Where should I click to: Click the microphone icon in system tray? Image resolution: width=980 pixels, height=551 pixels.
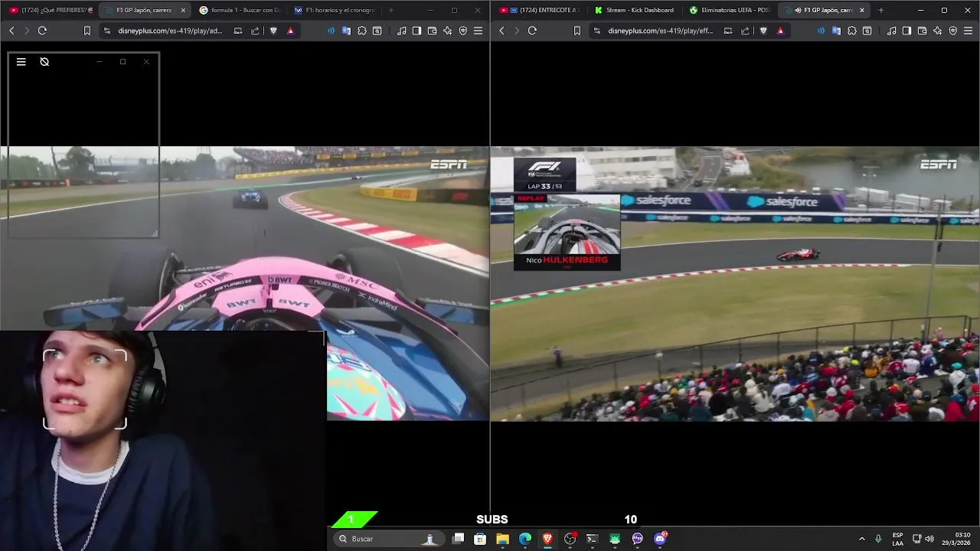(878, 539)
